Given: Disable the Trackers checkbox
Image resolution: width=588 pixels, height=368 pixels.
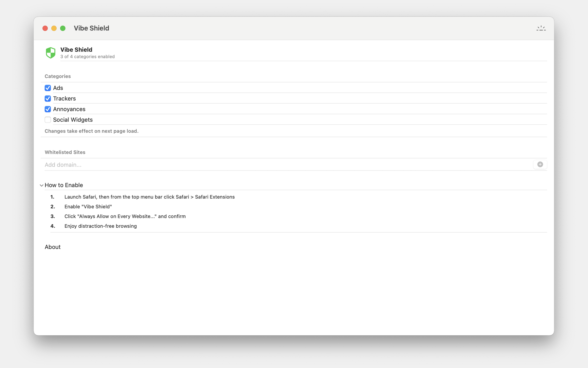Looking at the screenshot, I should 48,99.
